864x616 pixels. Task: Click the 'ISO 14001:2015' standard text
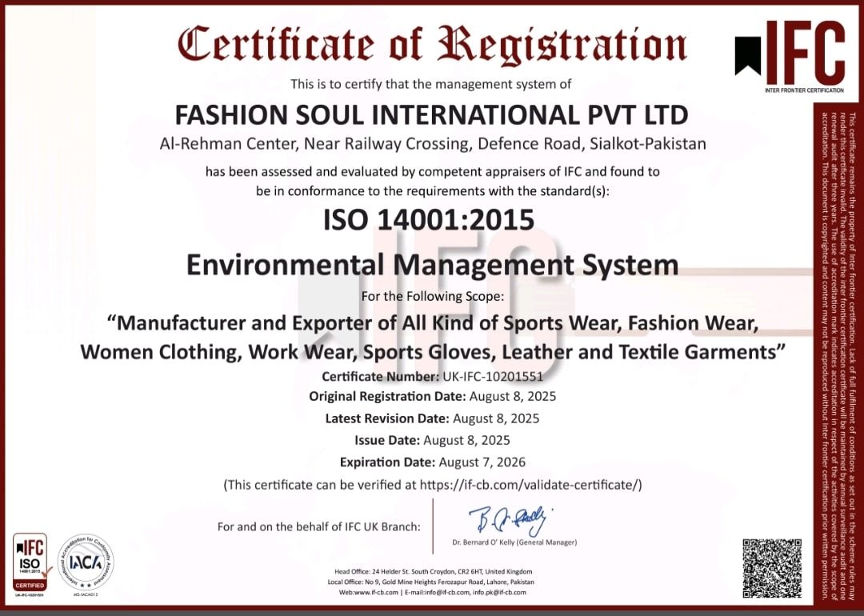pos(429,219)
